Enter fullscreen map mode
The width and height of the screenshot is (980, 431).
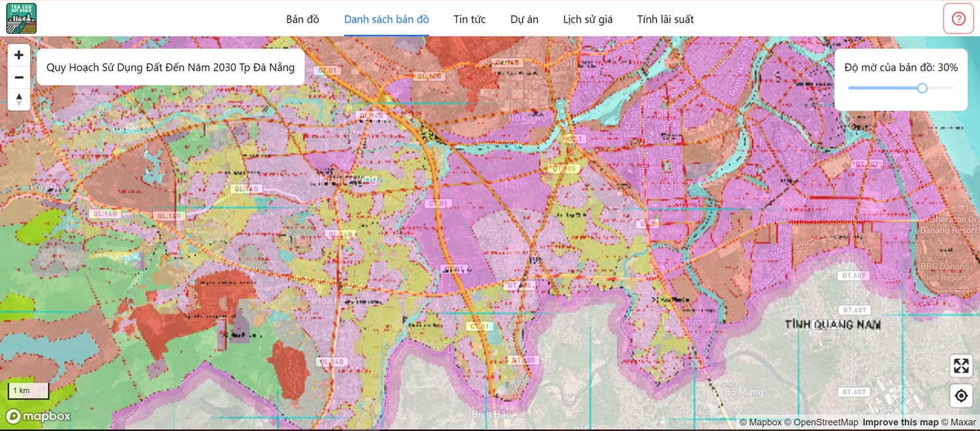[x=961, y=366]
